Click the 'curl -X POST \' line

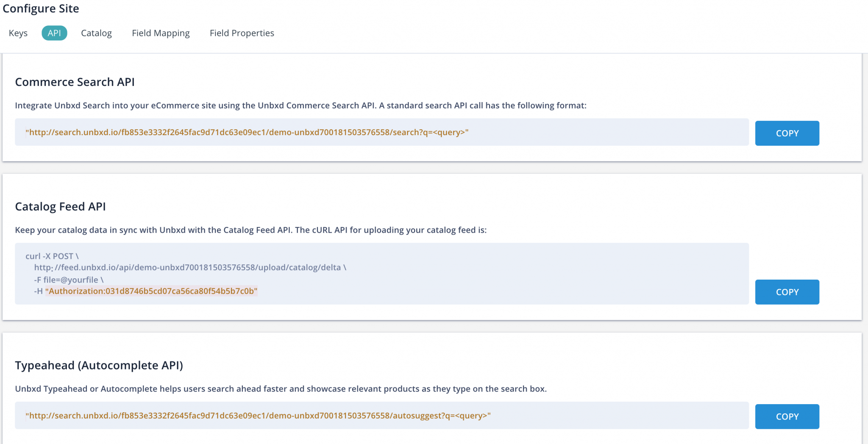coord(52,256)
